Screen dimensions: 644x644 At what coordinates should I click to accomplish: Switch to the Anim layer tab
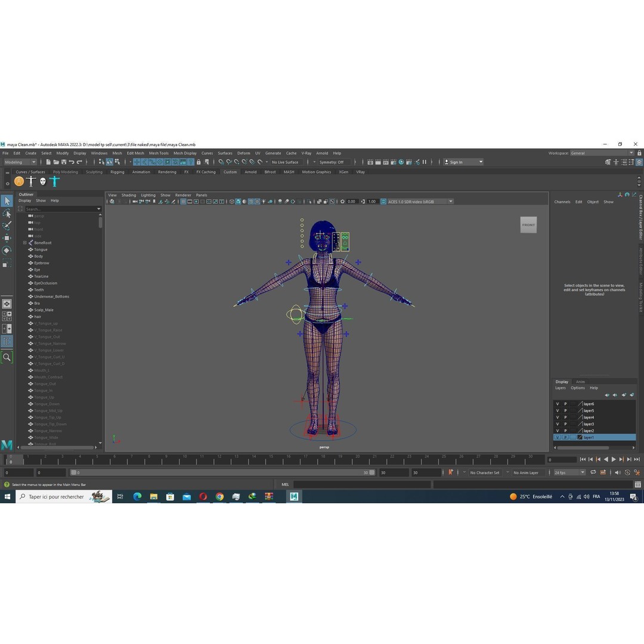tap(580, 382)
